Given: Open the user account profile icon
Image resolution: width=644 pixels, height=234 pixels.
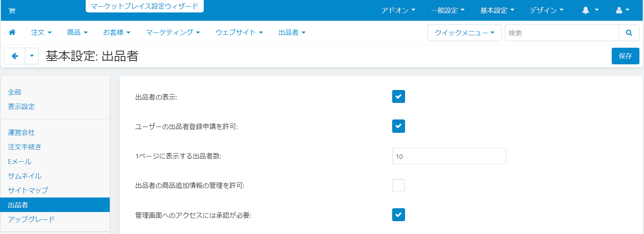Looking at the screenshot, I should click(x=622, y=10).
